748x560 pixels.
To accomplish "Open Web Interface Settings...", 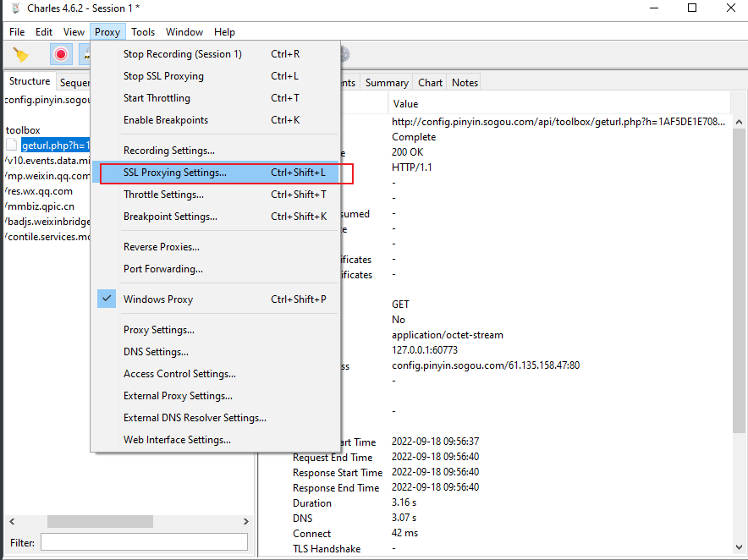I will (214, 439).
